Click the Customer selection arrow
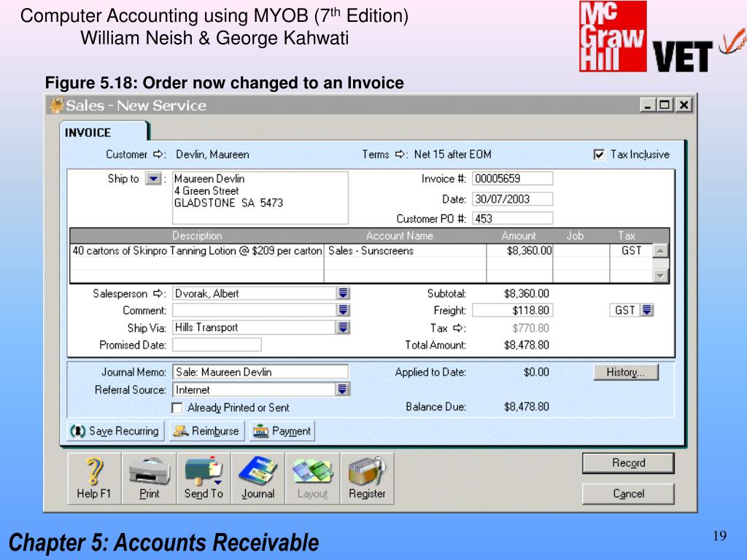Screen dimensions: 747x560 pyautogui.click(x=158, y=155)
